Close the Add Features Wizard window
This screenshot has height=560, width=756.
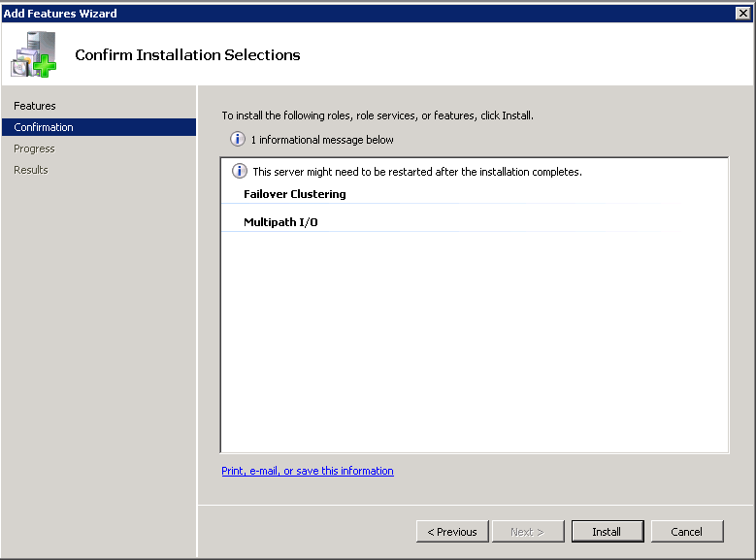point(742,13)
